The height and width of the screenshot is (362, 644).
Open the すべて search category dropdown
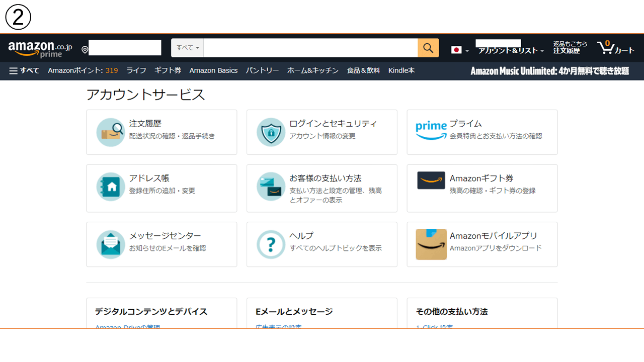point(187,47)
